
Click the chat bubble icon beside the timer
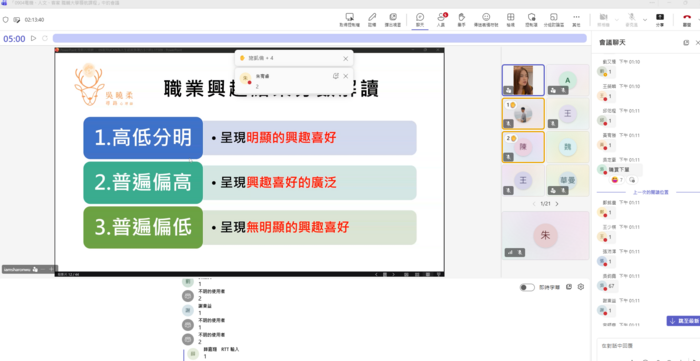click(x=17, y=20)
